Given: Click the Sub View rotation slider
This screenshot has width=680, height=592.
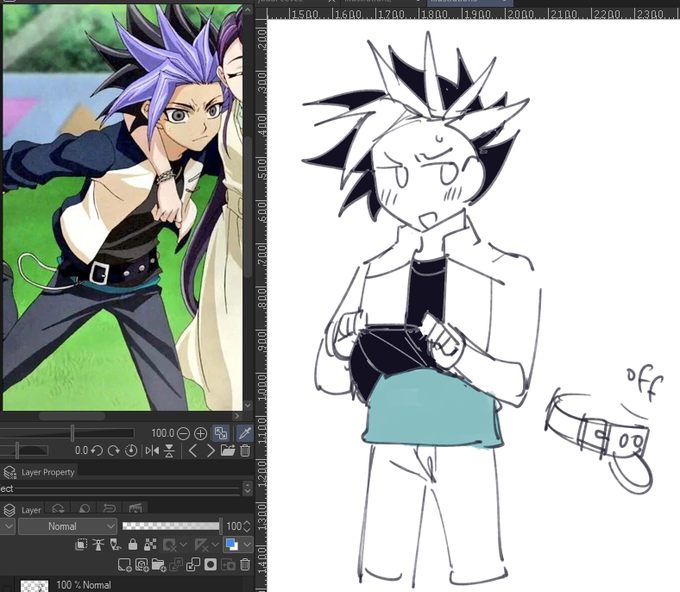Looking at the screenshot, I should click(24, 451).
